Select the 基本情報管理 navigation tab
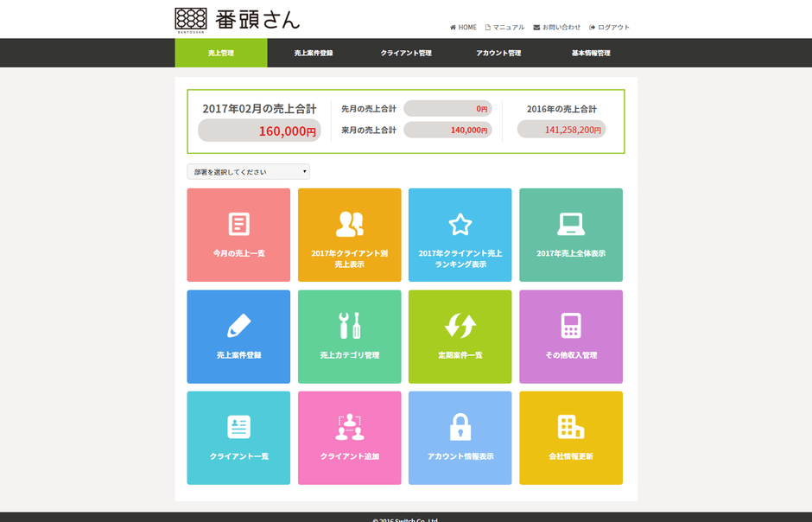Viewport: 812px width, 522px height. point(591,54)
